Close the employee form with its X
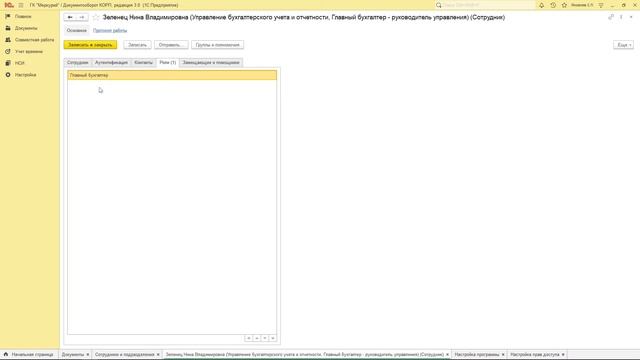Screen dimensions: 640x360 631,17
